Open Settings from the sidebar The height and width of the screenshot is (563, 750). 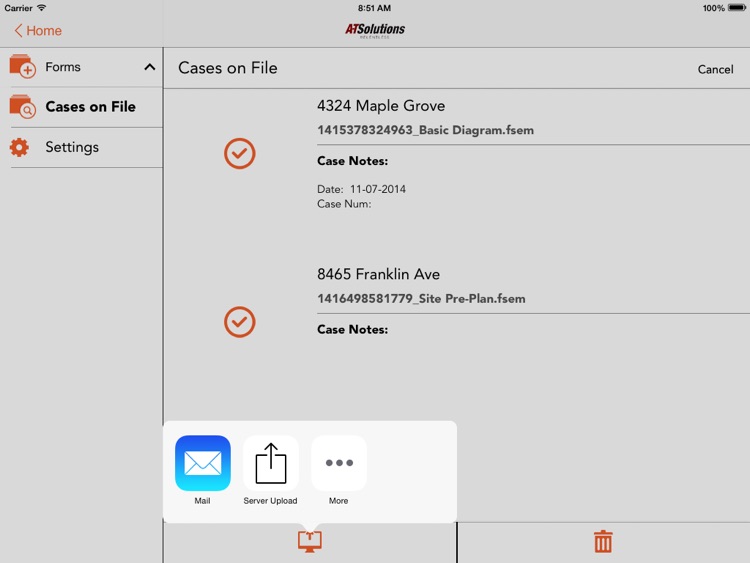(x=72, y=147)
